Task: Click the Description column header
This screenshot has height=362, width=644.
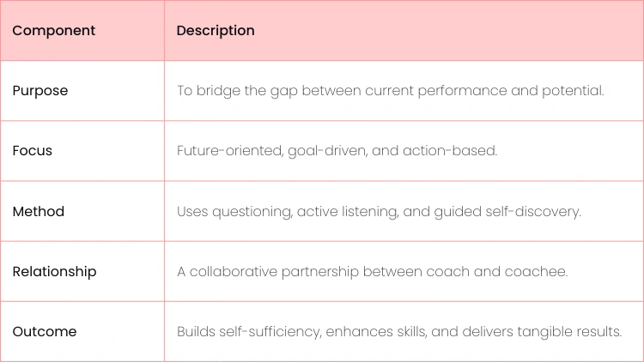Action: (216, 30)
